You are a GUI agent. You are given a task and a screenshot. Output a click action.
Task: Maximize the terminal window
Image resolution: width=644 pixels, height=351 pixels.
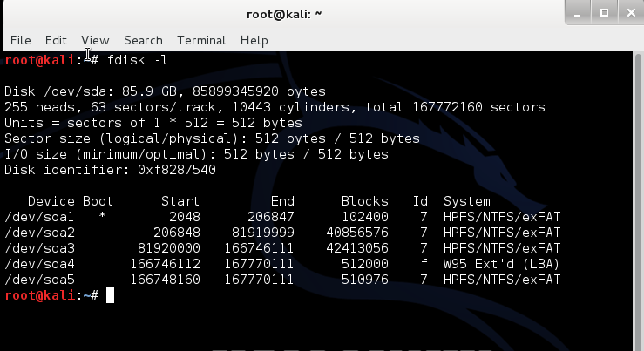point(604,13)
